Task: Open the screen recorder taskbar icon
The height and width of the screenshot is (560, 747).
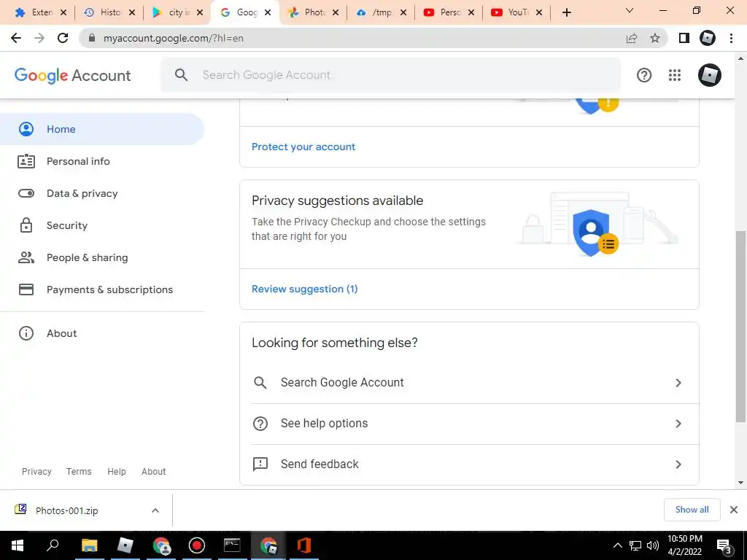Action: tap(197, 545)
